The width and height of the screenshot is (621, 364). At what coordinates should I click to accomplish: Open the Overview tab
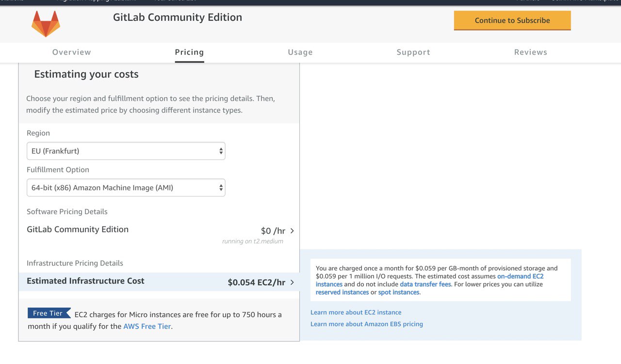[x=72, y=52]
